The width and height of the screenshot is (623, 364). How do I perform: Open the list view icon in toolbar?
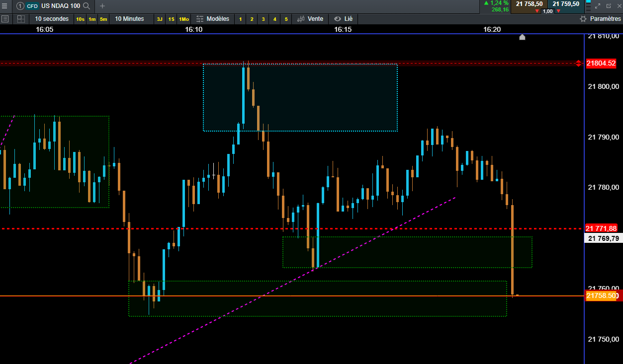pos(5,19)
